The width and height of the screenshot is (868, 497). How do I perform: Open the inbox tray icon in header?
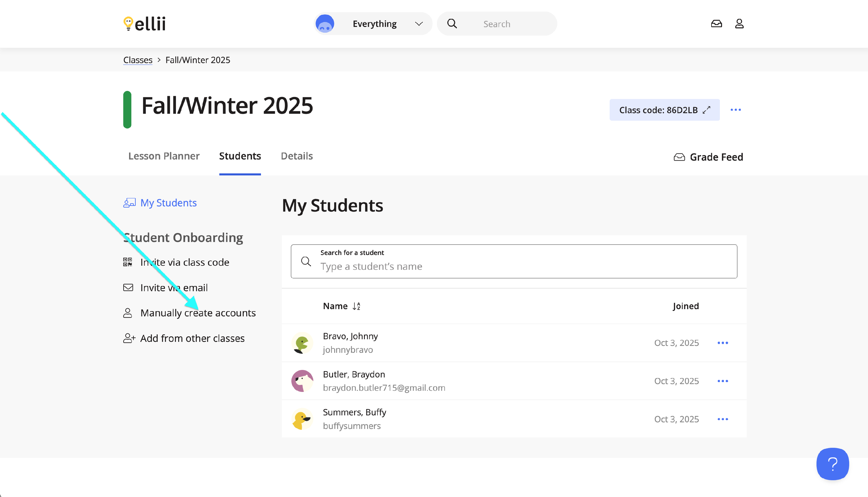point(716,23)
